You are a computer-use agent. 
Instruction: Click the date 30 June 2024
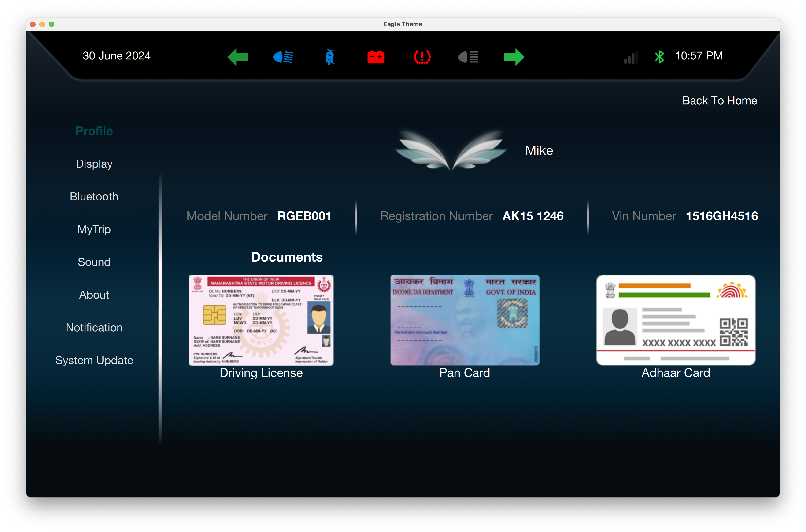point(116,56)
